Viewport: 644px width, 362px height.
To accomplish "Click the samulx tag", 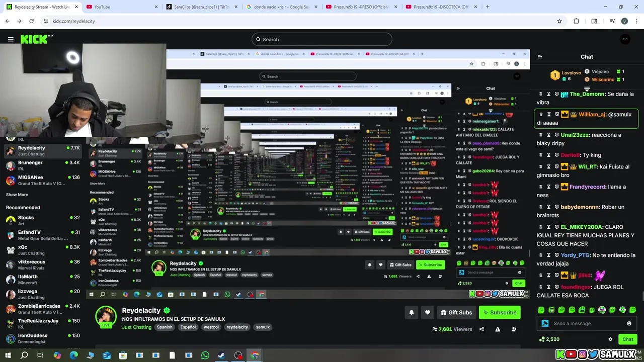I will point(263,327).
